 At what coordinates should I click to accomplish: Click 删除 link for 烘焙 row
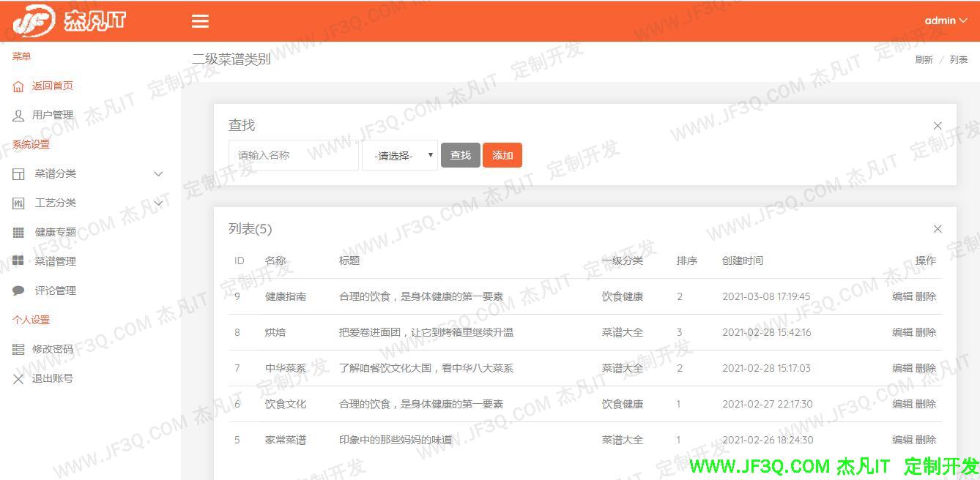(x=926, y=332)
